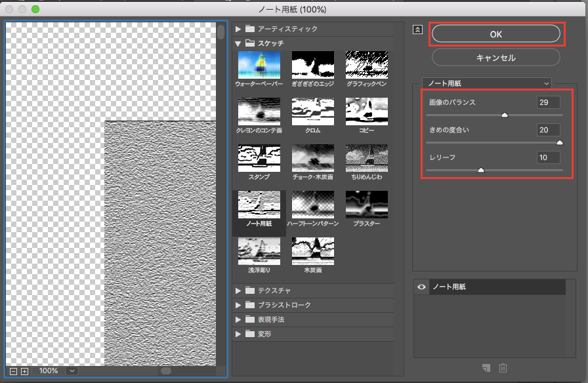The image size is (588, 383).
Task: Click the zoom in plus button
Action: 24,371
